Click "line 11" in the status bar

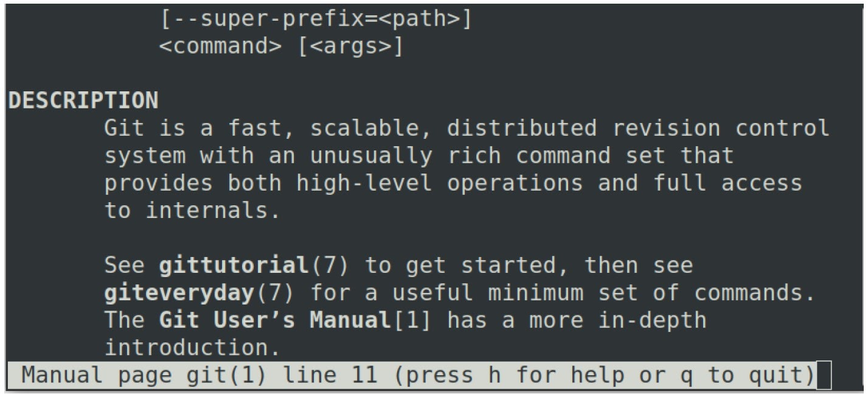click(330, 376)
